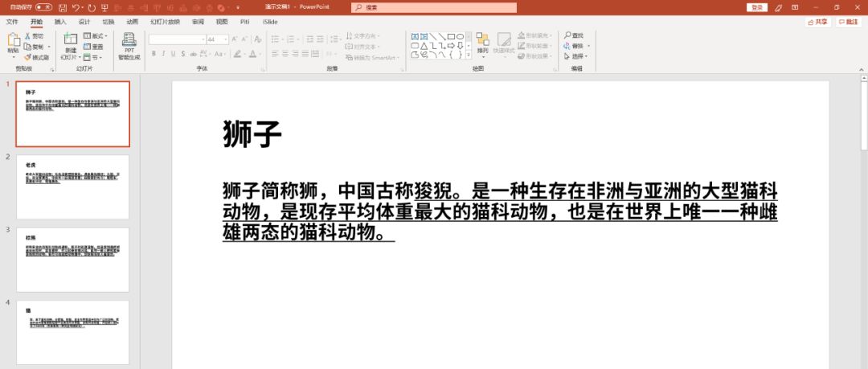The height and width of the screenshot is (369, 868).
Task: Open the font name combo box
Action: [x=177, y=39]
